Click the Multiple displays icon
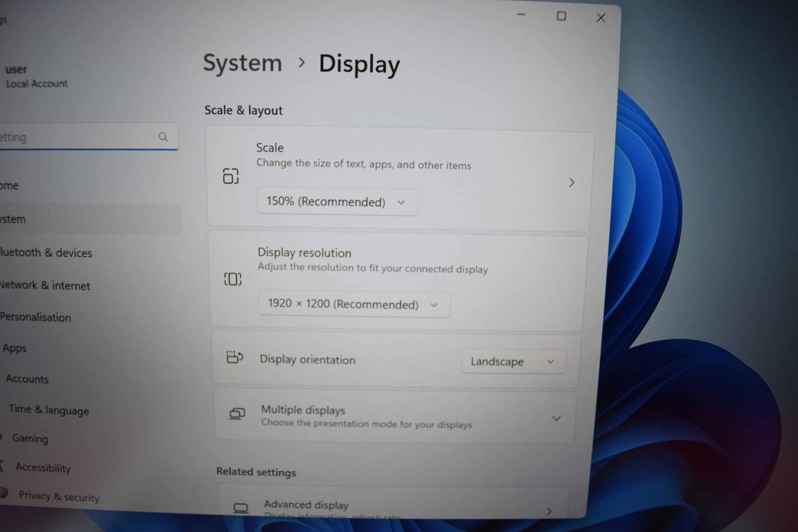The image size is (798, 532). [237, 414]
